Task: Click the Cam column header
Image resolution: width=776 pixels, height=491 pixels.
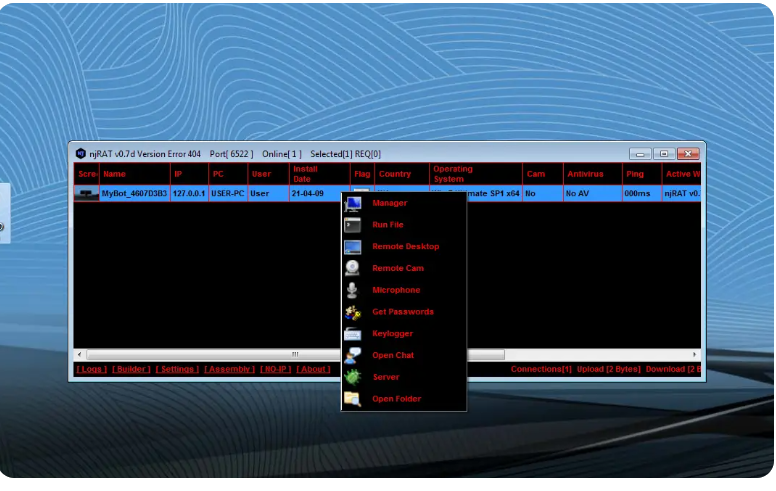Action: pyautogui.click(x=543, y=174)
